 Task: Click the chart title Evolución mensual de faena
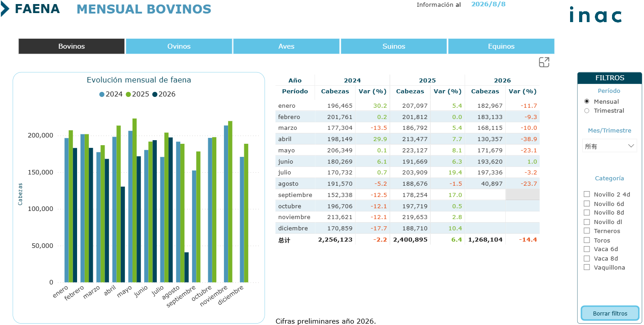click(x=139, y=80)
